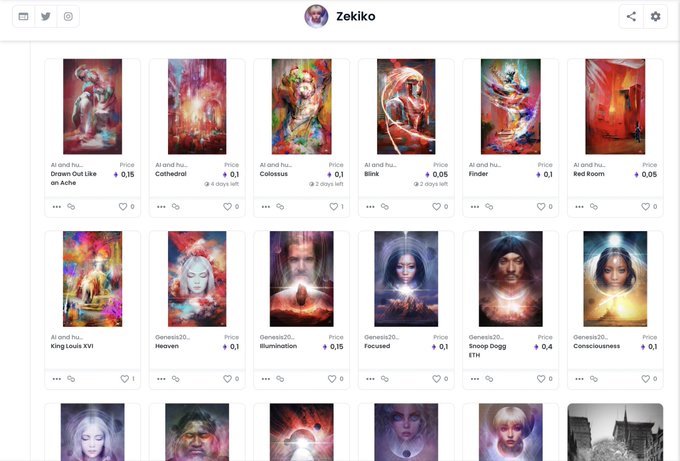Image resolution: width=680 pixels, height=461 pixels.
Task: Toggle heart like on King Louis XVI
Action: [x=124, y=379]
